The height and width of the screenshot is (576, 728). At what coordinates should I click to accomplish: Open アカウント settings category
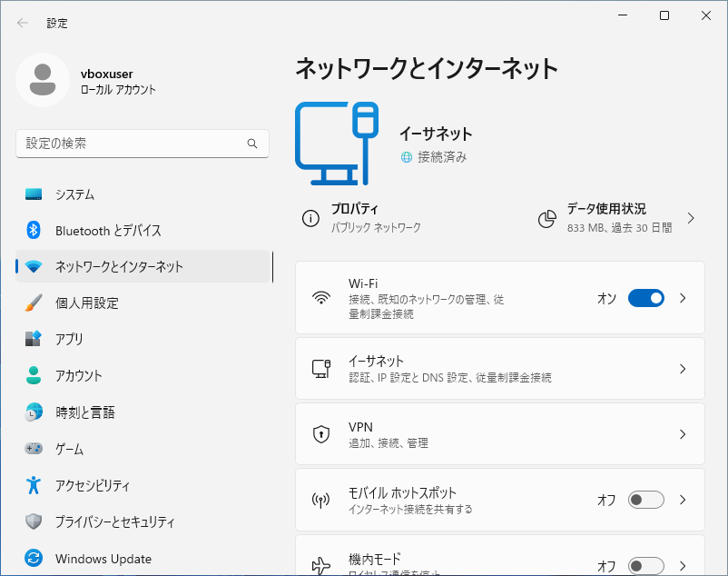coord(144,375)
